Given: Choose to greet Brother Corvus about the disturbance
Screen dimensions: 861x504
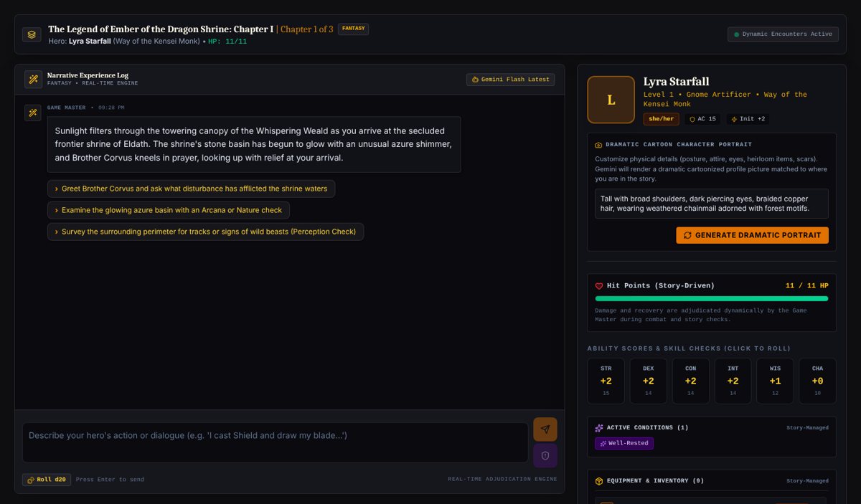Looking at the screenshot, I should tap(191, 189).
